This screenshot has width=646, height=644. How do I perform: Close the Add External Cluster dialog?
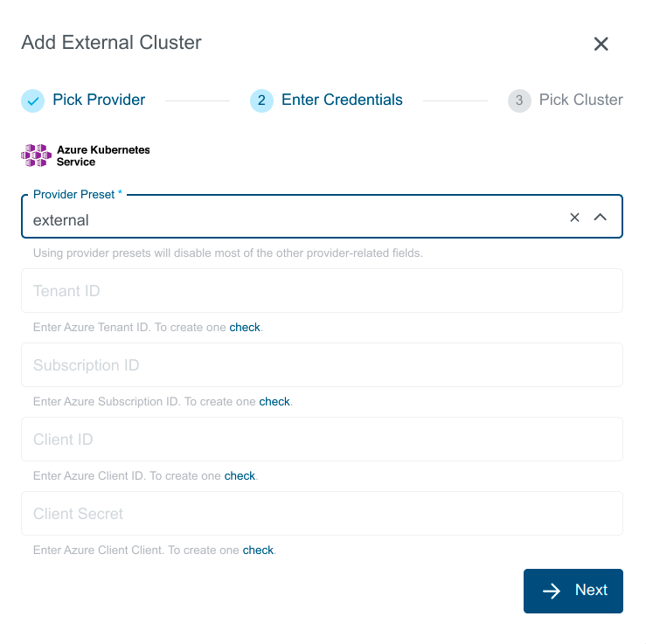coord(601,45)
